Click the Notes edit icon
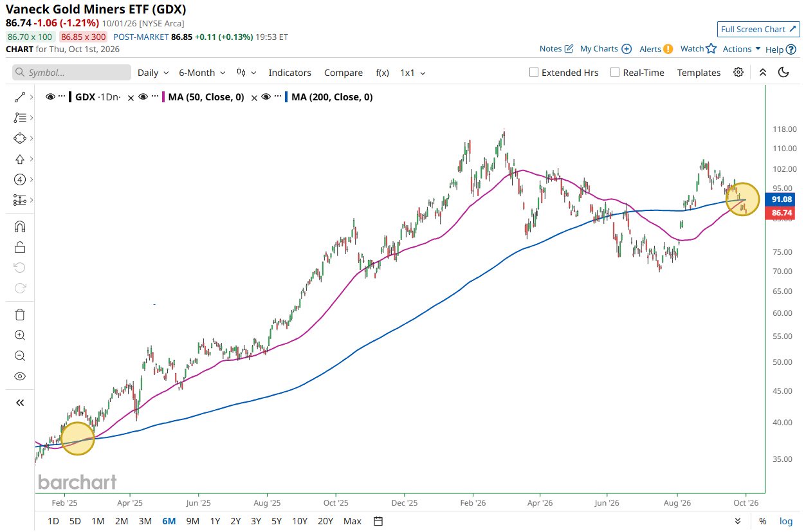 click(569, 49)
